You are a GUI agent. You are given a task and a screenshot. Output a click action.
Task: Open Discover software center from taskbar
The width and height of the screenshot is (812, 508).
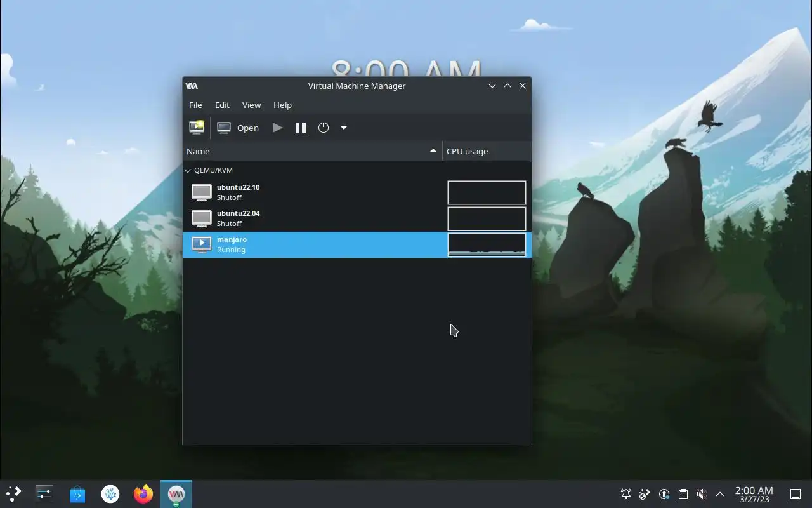click(x=77, y=493)
